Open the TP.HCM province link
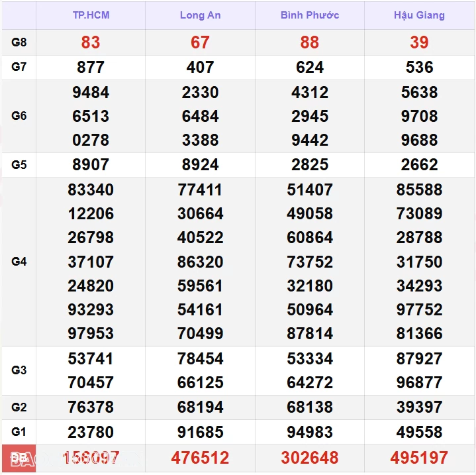Viewport: 476px width, 475px height. (x=91, y=15)
